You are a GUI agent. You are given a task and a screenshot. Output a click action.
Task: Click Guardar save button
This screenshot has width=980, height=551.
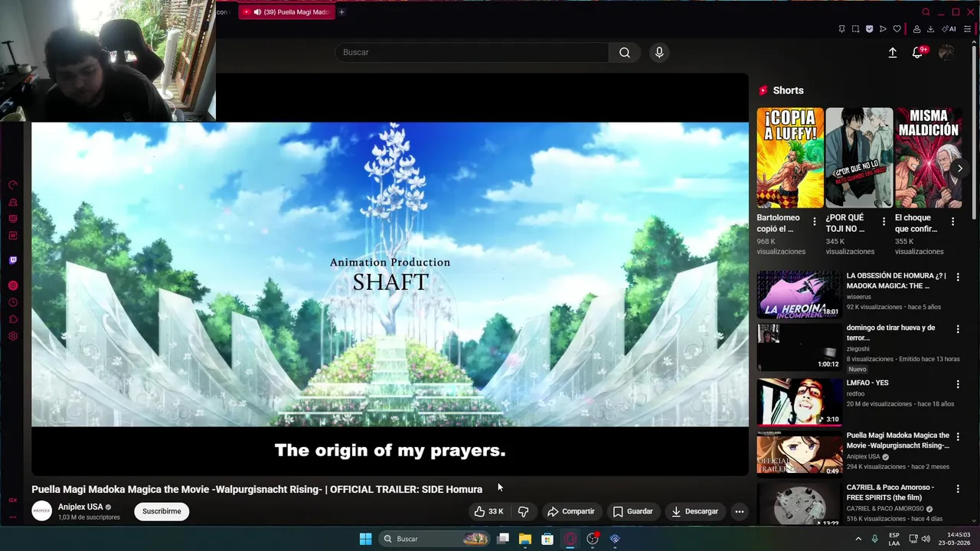(632, 511)
